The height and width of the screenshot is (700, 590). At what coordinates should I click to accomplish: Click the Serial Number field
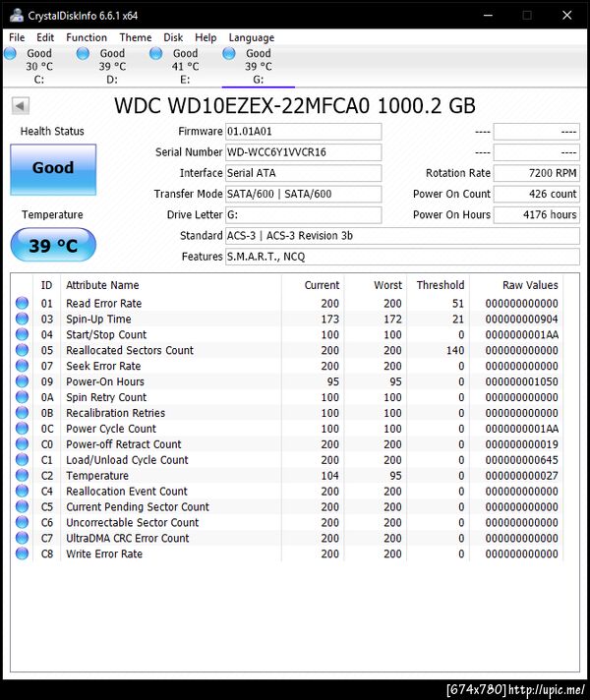coord(303,152)
